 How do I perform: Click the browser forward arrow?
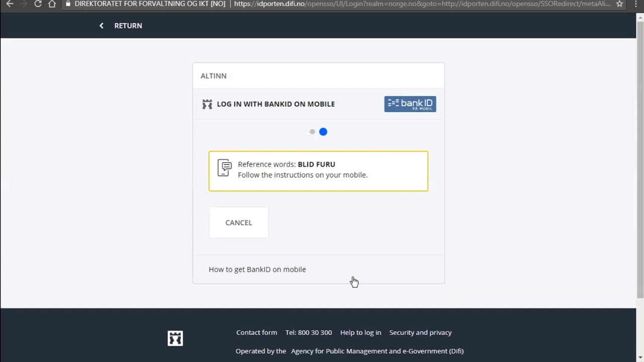[x=23, y=4]
